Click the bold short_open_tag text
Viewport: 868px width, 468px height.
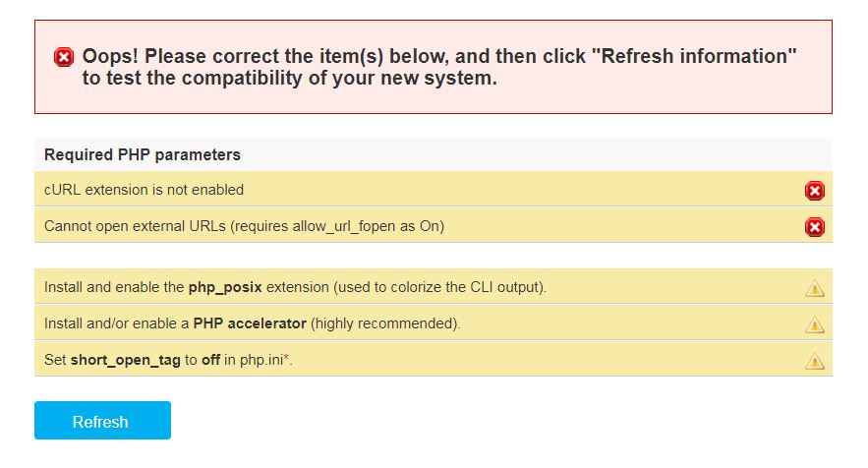coord(126,360)
